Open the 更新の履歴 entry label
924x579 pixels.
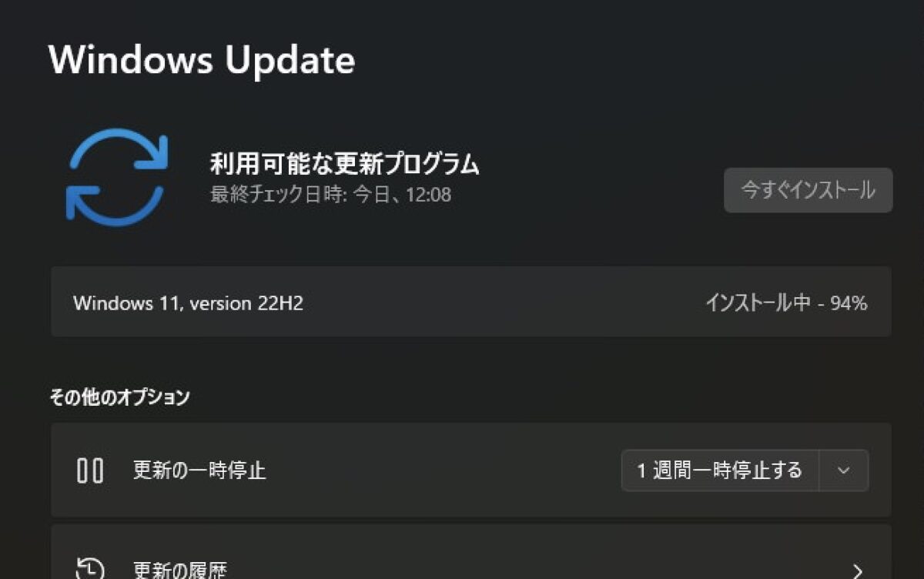click(180, 571)
